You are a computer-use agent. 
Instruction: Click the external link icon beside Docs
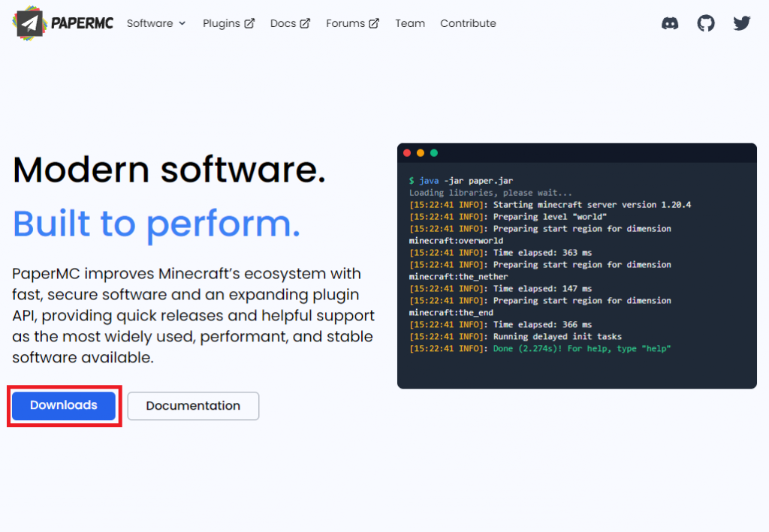305,23
